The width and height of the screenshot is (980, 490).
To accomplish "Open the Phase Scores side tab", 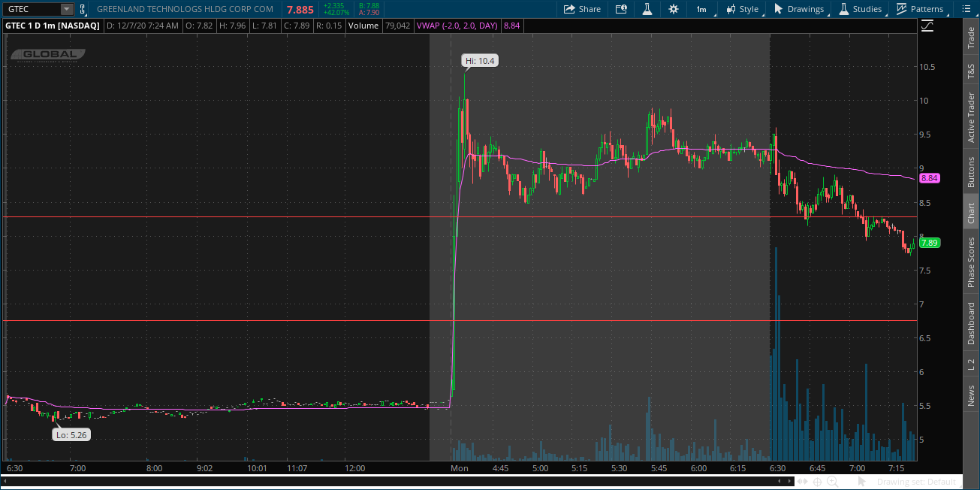I will pos(971,262).
